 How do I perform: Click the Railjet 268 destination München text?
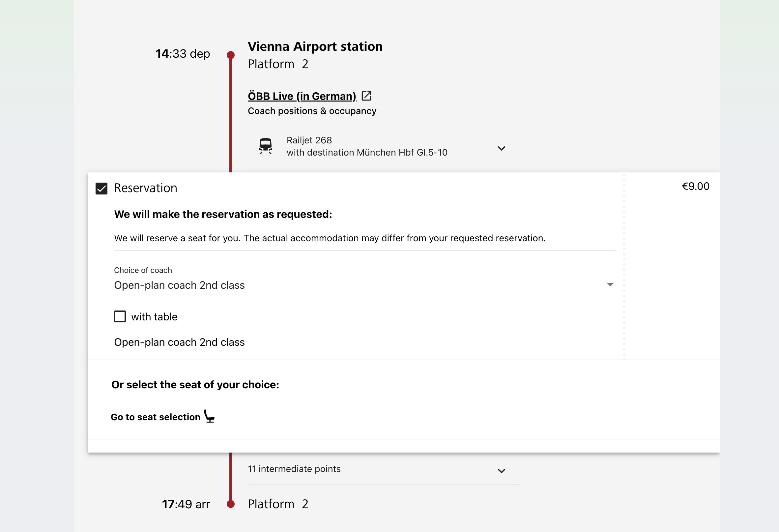pyautogui.click(x=367, y=153)
